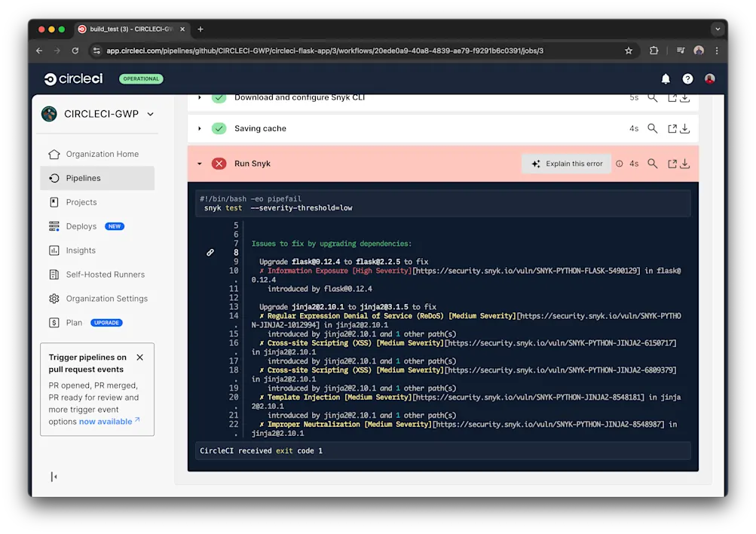Click the OPERATIONAL status badge
Image resolution: width=756 pixels, height=534 pixels.
(141, 78)
